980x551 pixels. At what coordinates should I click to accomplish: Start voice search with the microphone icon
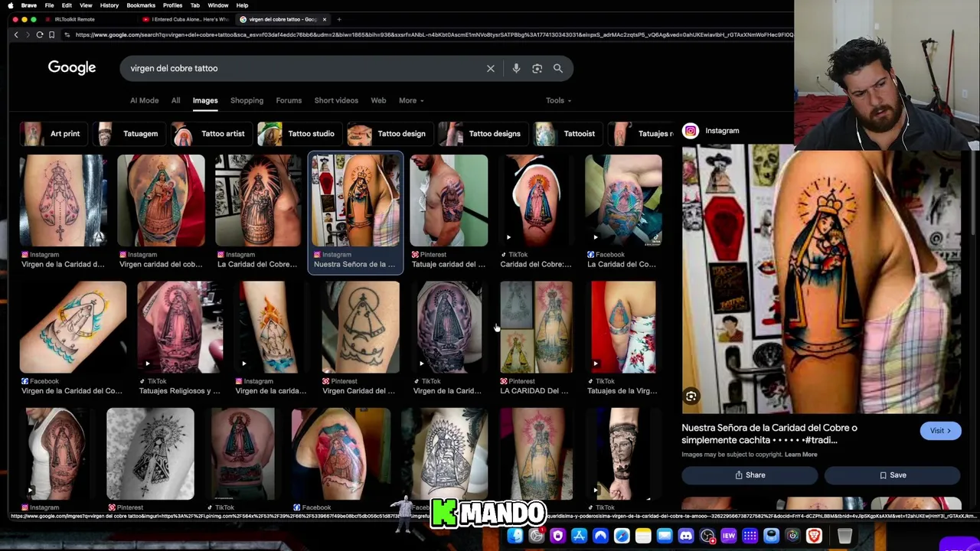point(516,68)
